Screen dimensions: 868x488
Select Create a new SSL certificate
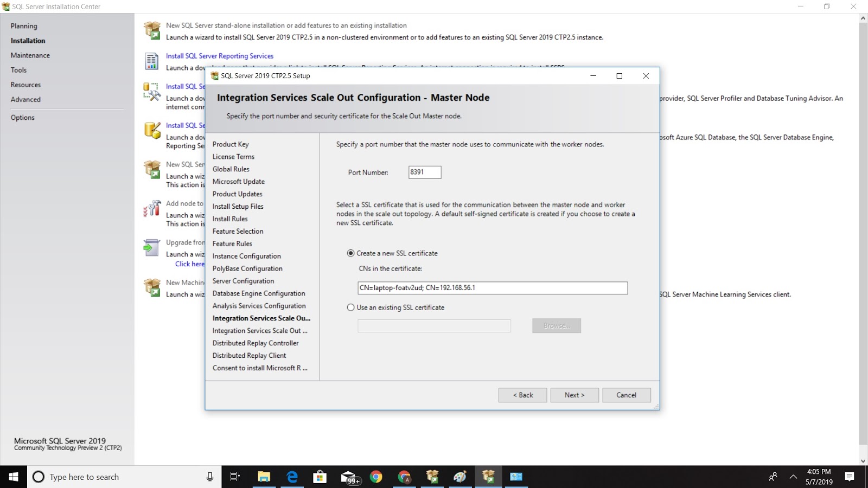351,253
